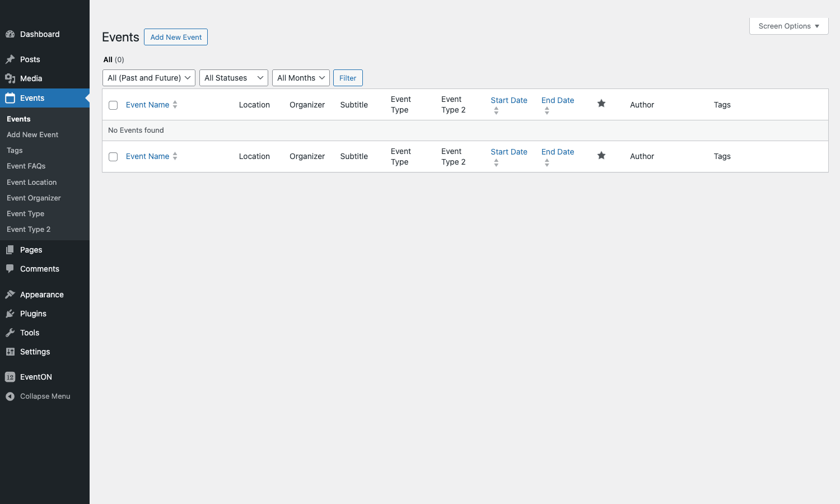Click the Collapse Menu text

click(45, 396)
